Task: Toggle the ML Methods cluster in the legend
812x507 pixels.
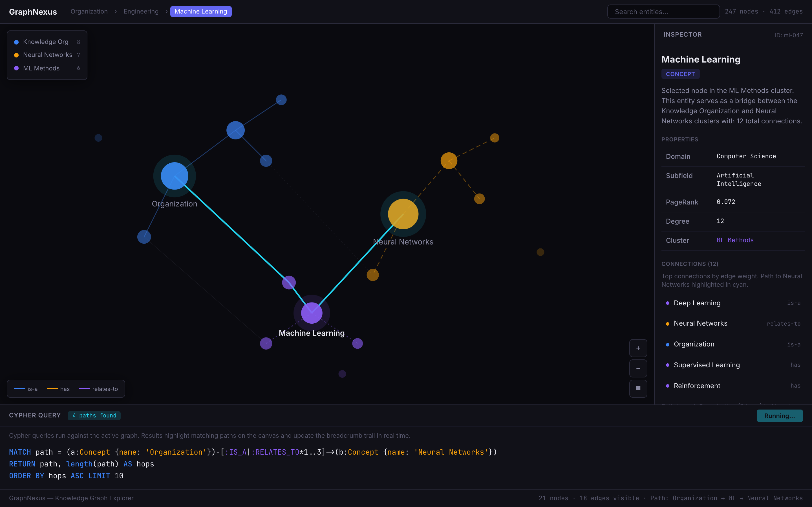Action: click(41, 68)
